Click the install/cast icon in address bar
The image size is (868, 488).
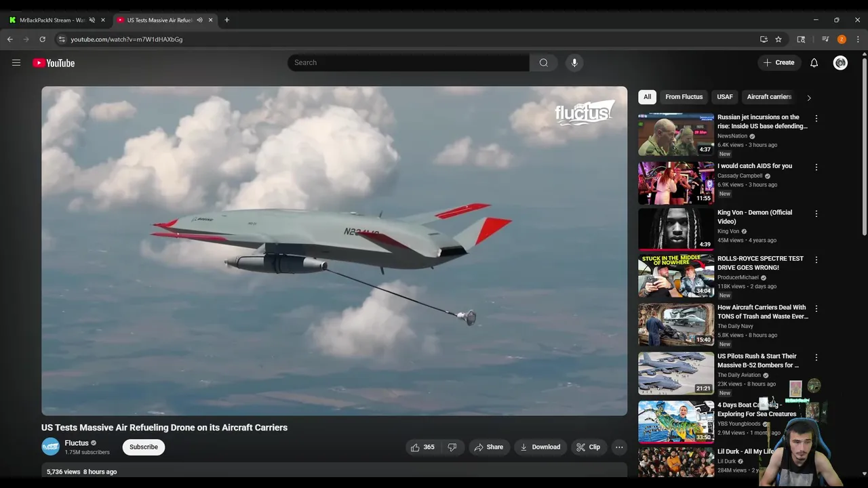(x=764, y=39)
